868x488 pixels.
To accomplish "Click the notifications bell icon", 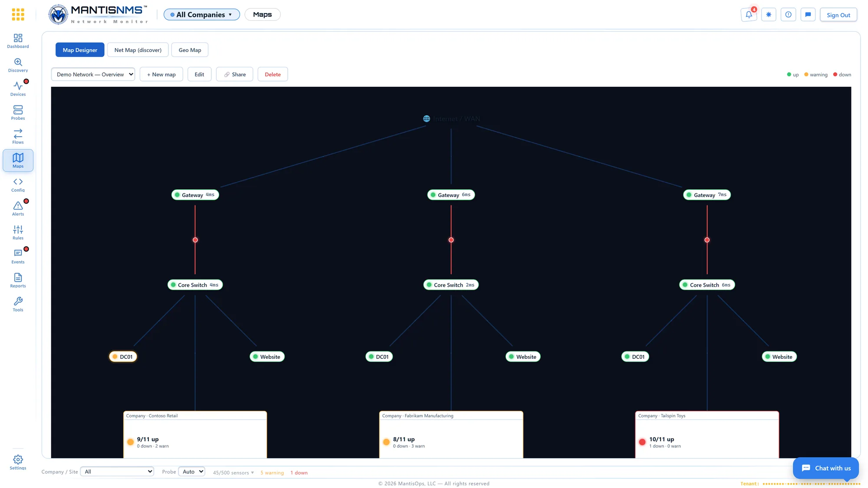I will (x=749, y=14).
